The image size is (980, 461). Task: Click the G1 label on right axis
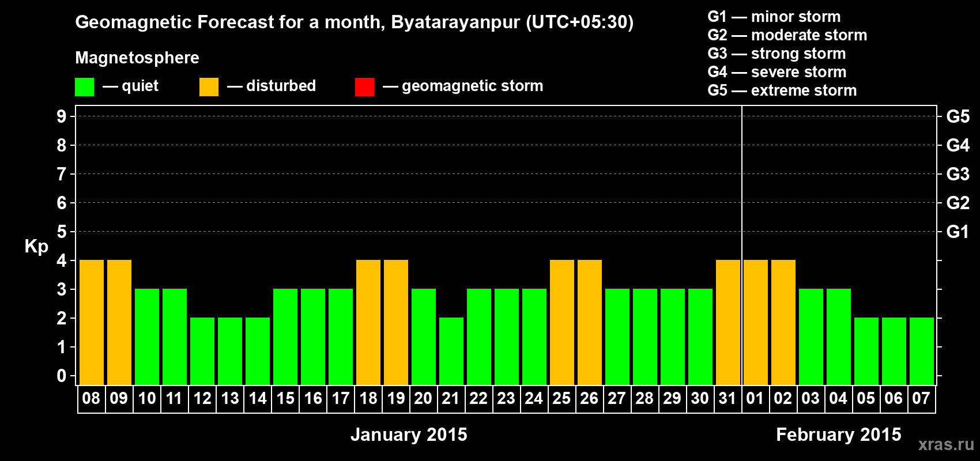point(958,232)
